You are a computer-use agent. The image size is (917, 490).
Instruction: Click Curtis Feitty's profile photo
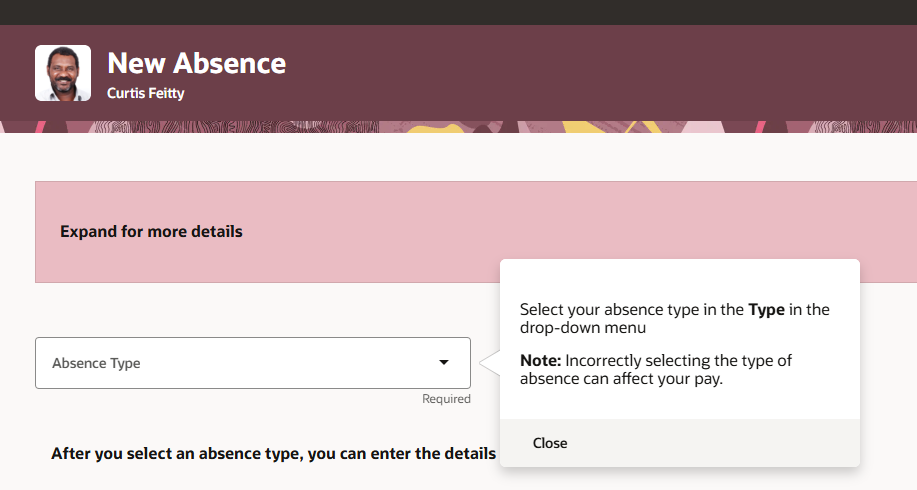(x=63, y=73)
